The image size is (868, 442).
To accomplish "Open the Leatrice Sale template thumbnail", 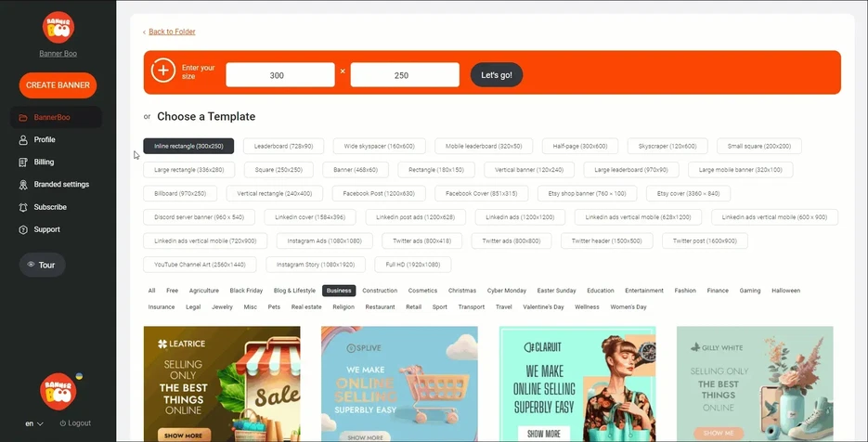I will point(222,383).
